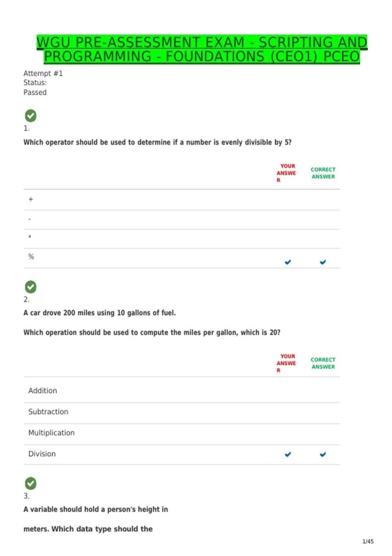Click the green check icon above question 2
The width and height of the screenshot is (392, 556).
point(31,287)
